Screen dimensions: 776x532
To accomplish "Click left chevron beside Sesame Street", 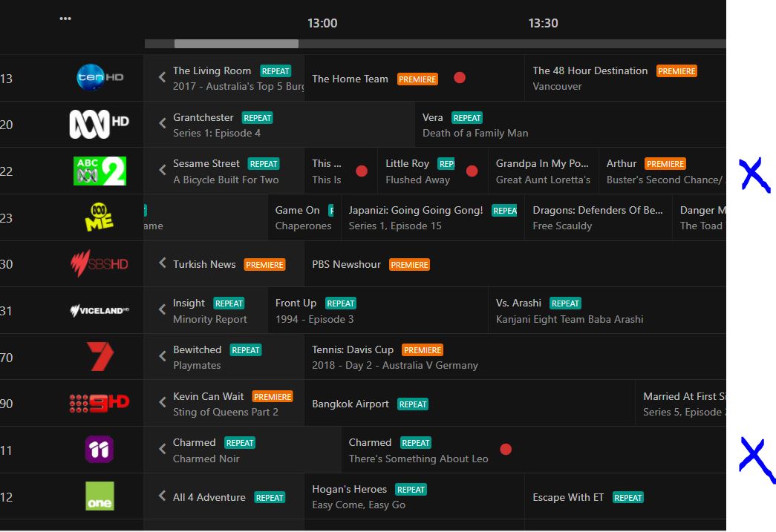I will 162,171.
